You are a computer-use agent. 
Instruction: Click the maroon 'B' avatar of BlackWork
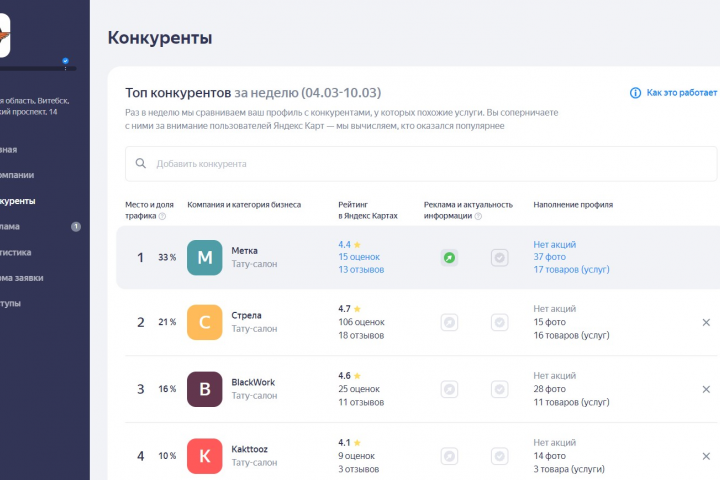click(204, 390)
